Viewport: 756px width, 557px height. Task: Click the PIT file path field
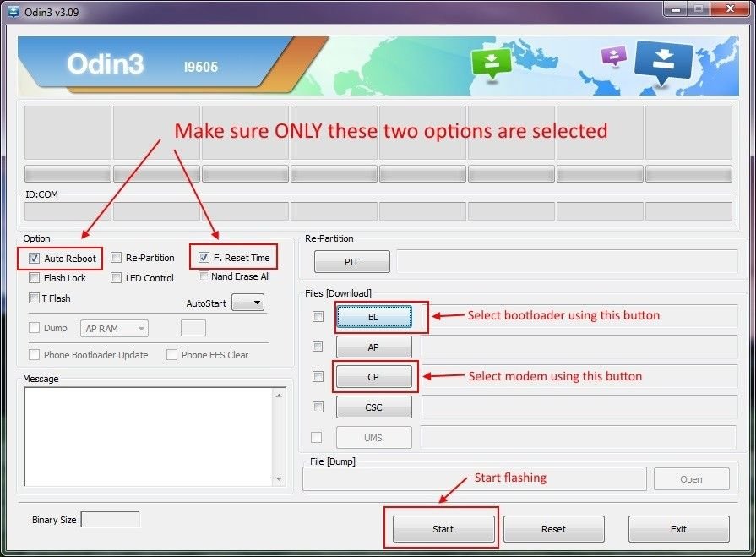(x=567, y=262)
